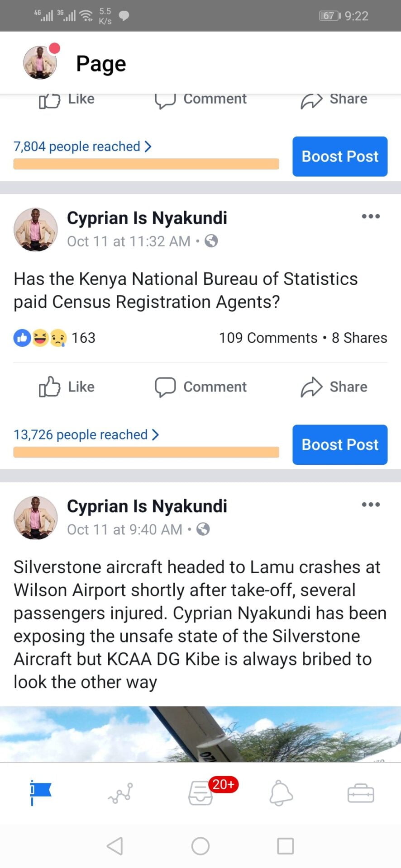Open the Silverstone aircraft crash photo
Screen dimensions: 401x868
point(200,734)
